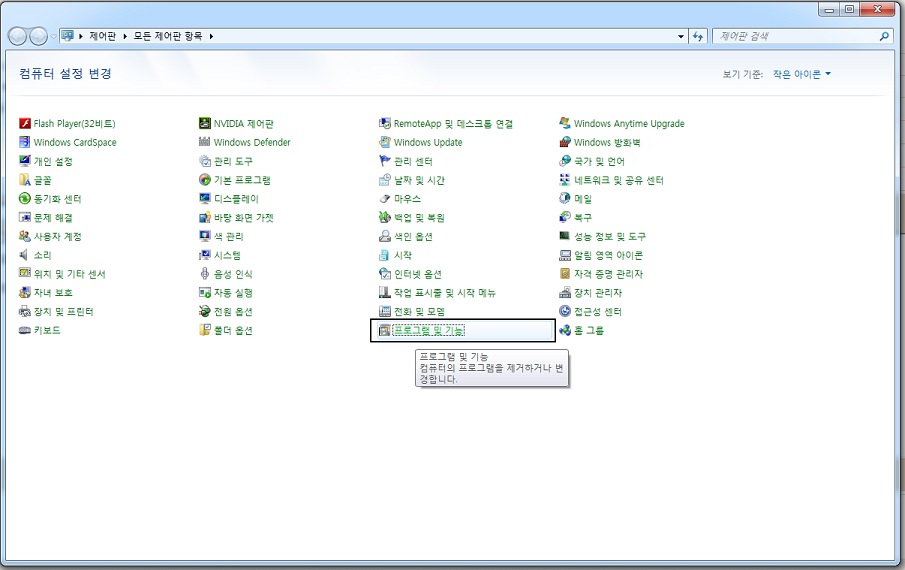Open the 네트워크 및 공유 센터 icon
905x570 pixels.
click(x=565, y=180)
